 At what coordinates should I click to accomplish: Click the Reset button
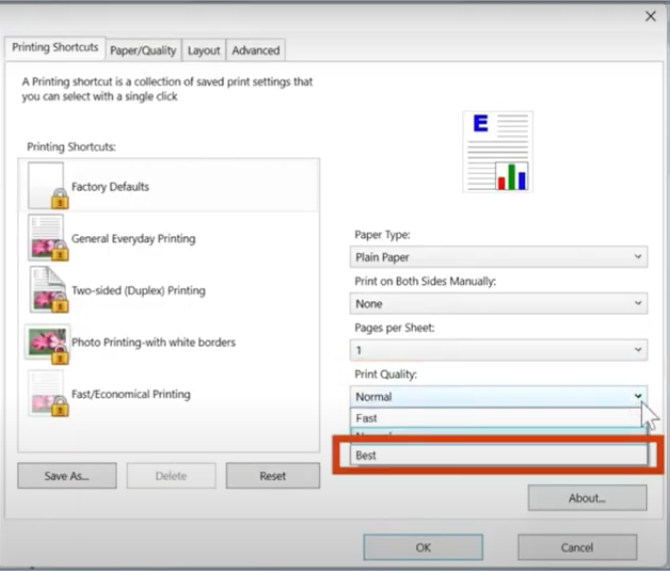(x=273, y=476)
